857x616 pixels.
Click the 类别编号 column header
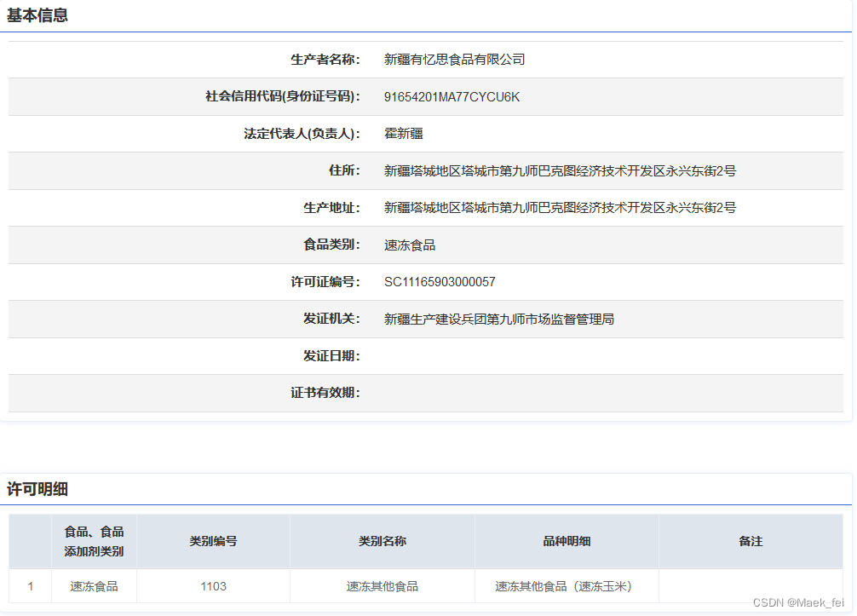coord(213,541)
